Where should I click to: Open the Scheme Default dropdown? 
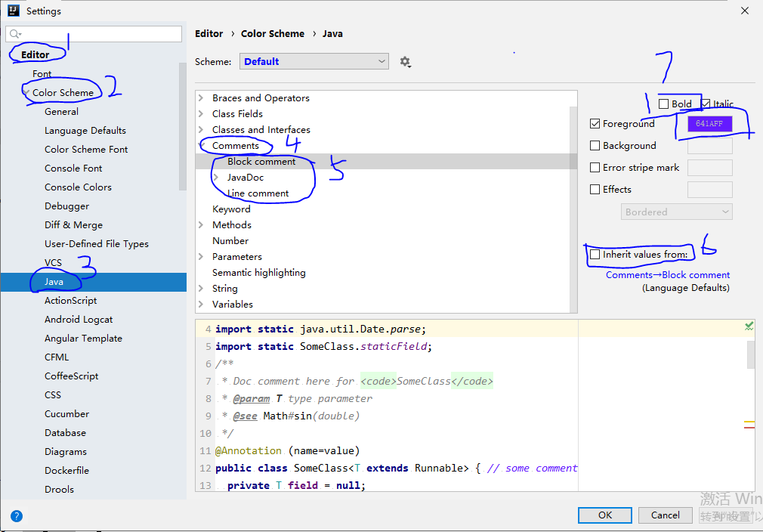point(314,61)
